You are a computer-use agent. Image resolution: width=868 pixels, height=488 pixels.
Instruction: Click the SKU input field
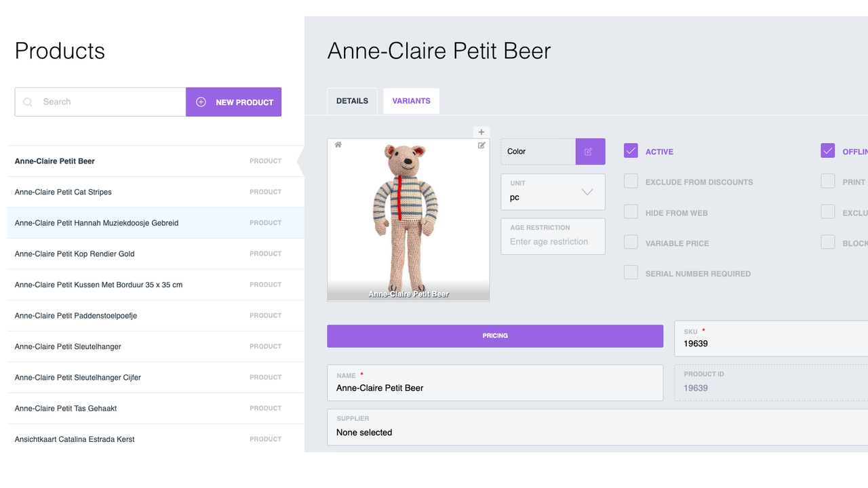coord(771,338)
